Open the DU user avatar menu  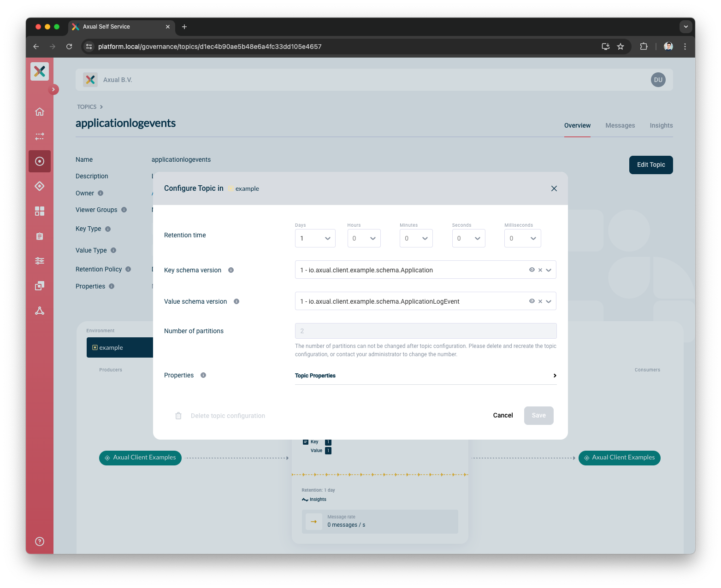click(658, 80)
